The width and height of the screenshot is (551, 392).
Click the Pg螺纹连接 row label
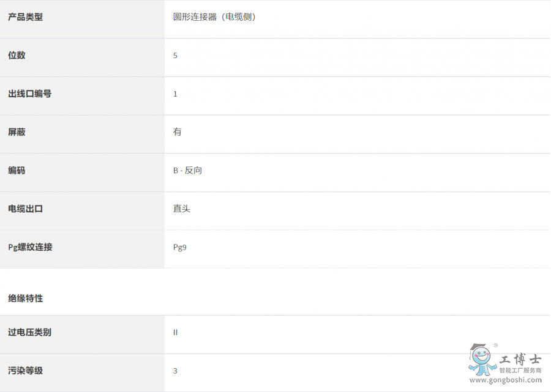[30, 248]
